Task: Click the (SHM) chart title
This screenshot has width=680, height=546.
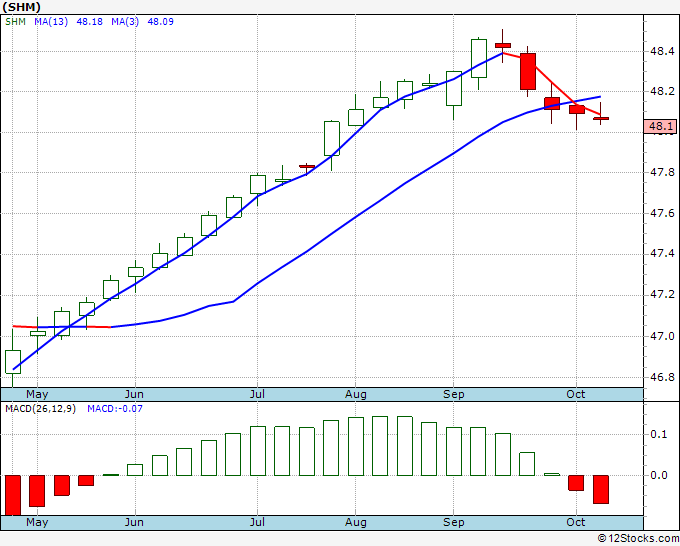Action: point(21,7)
